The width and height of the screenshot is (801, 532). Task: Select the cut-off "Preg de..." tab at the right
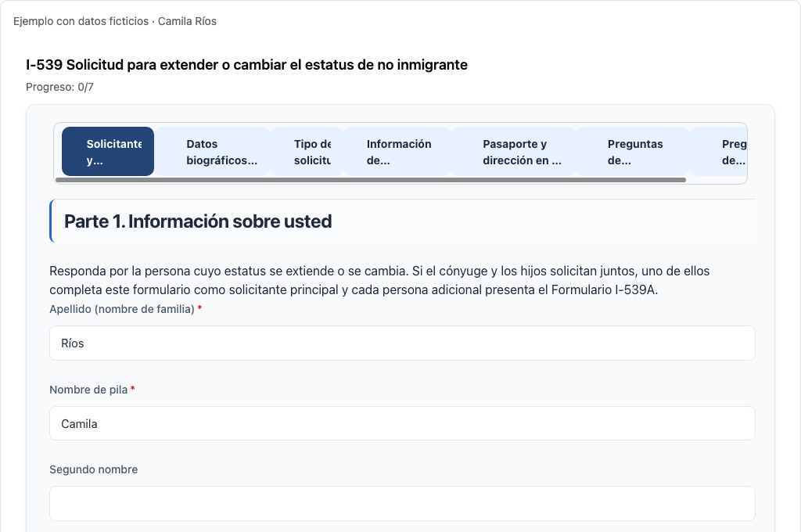[x=719, y=152]
